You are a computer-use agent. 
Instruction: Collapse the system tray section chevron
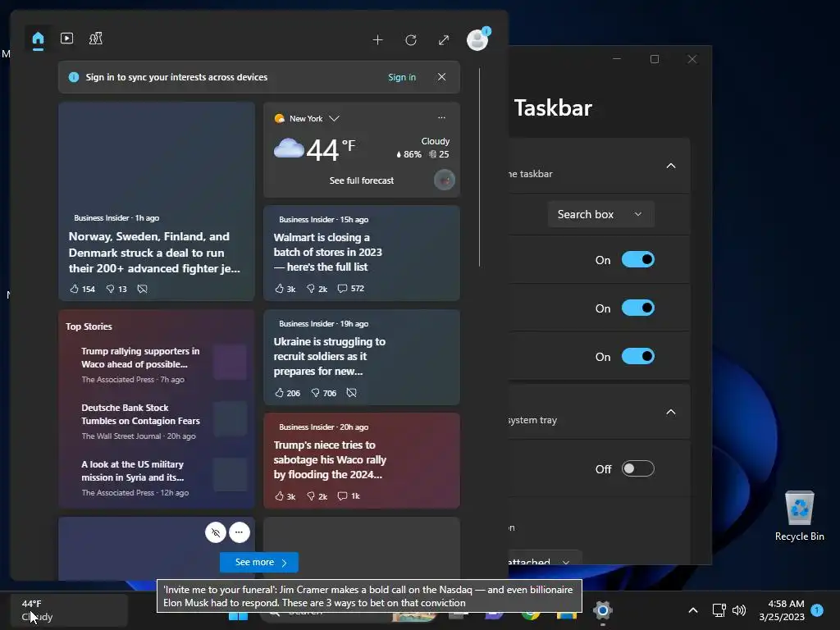pos(671,412)
